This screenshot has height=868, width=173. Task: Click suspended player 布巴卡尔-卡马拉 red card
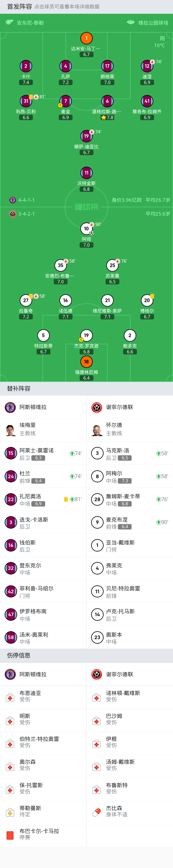(x=10, y=835)
